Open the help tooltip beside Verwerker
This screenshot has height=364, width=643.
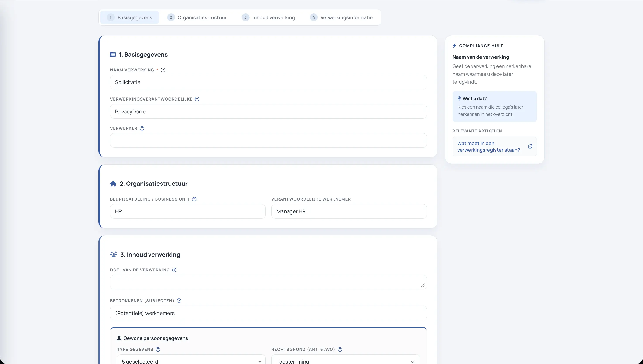coord(142,128)
